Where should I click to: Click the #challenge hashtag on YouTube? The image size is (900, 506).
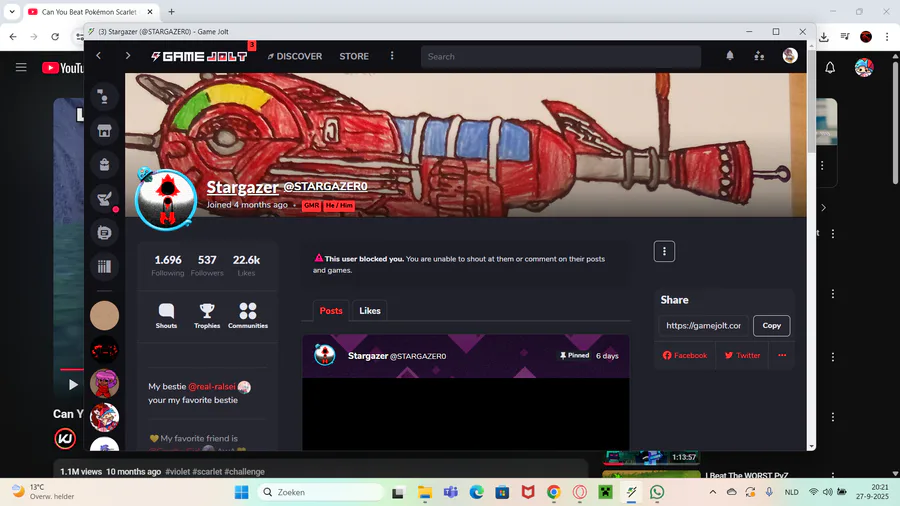click(x=245, y=472)
